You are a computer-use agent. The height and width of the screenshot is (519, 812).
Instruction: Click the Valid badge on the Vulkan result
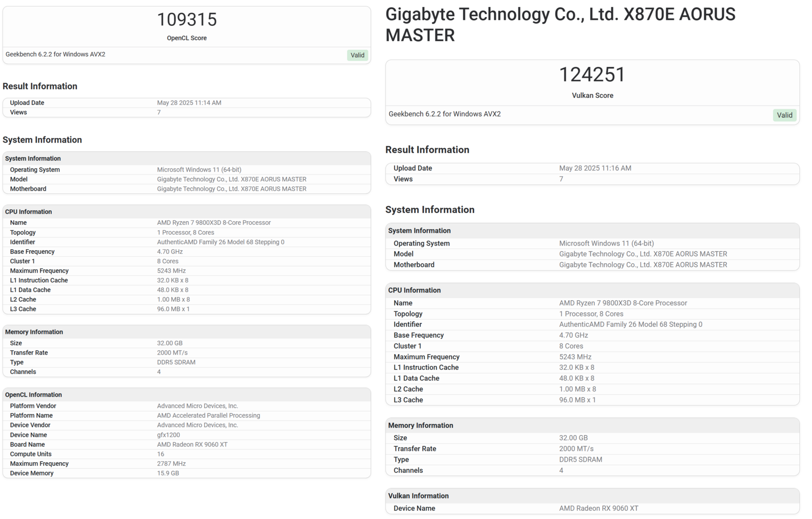(785, 115)
